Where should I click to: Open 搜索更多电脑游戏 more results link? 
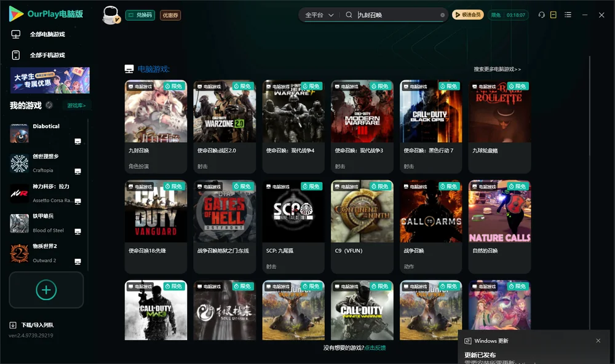point(497,69)
